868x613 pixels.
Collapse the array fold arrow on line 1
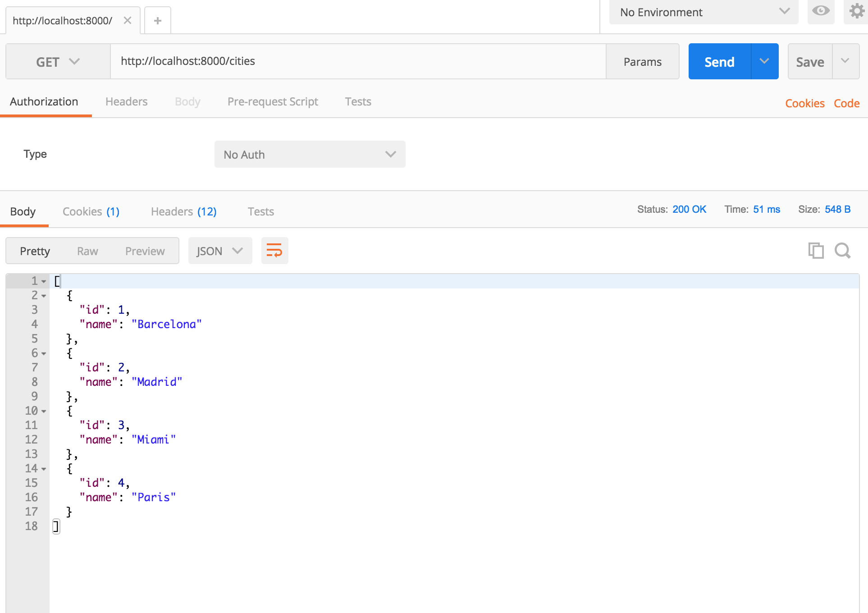[x=44, y=281]
